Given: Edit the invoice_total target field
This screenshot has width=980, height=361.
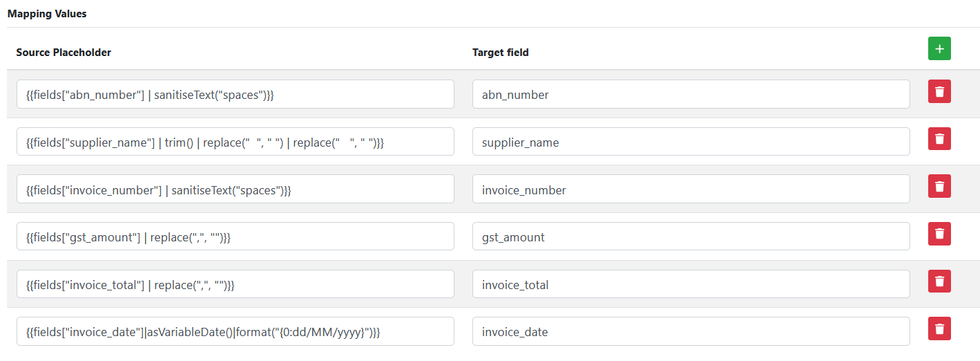Looking at the screenshot, I should [x=691, y=285].
